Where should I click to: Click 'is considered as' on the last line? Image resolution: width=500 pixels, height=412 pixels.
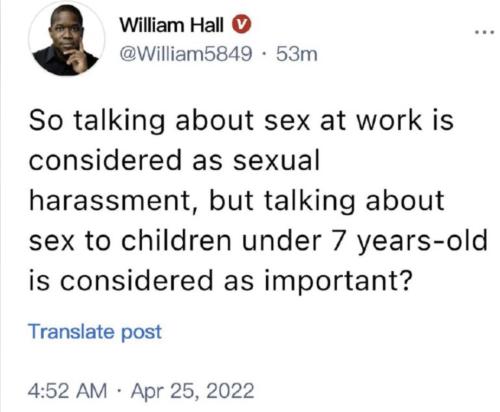pyautogui.click(x=142, y=280)
